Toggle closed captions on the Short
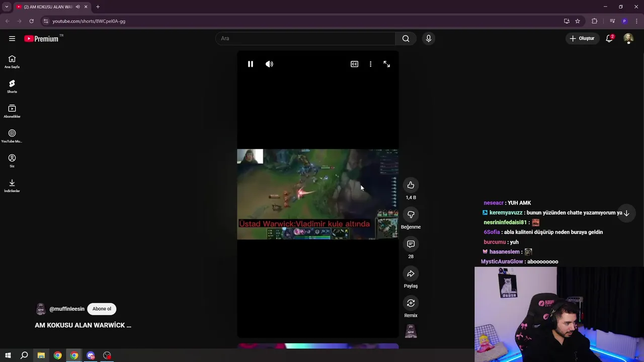 point(354,64)
